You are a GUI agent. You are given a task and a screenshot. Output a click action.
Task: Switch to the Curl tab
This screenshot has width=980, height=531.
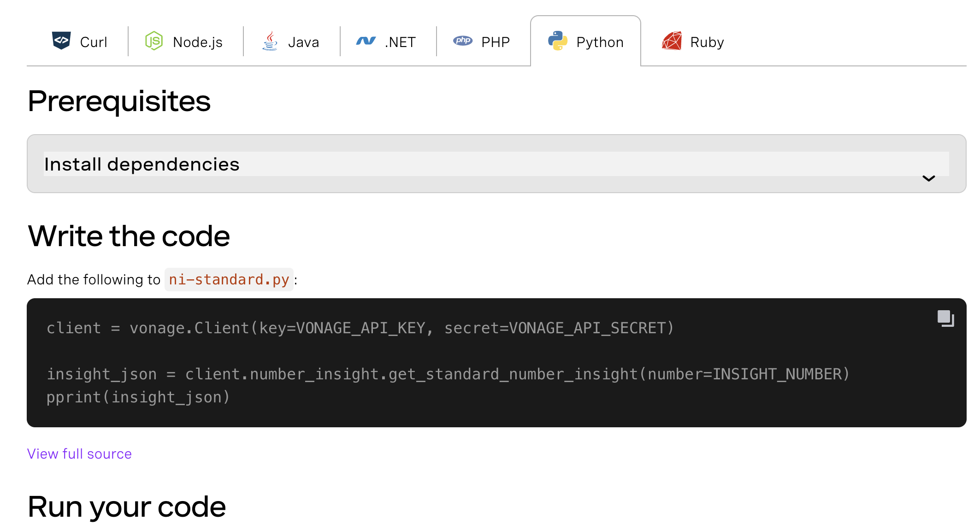79,41
